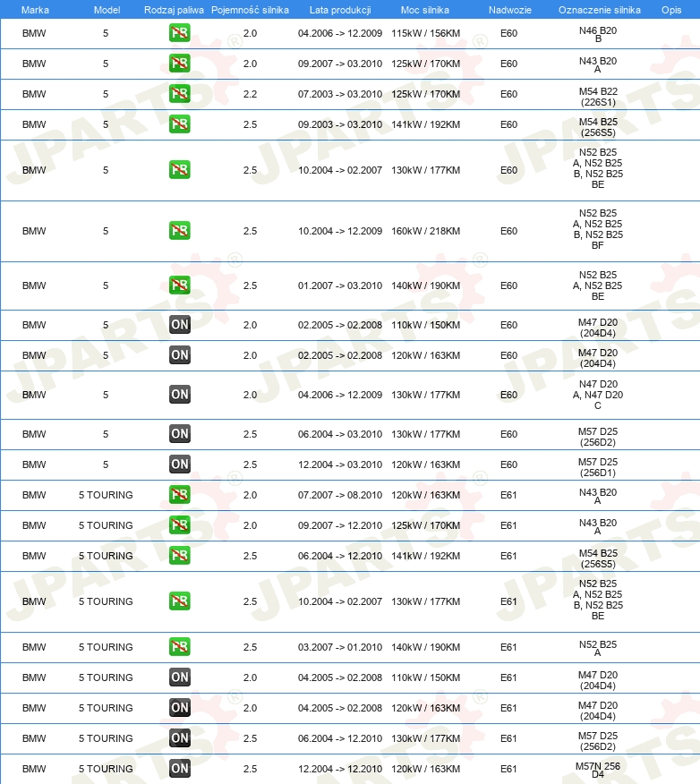Select the '01.2007 -> 03.2010' production years cell
Screen dimensions: 700x784
[x=340, y=285]
